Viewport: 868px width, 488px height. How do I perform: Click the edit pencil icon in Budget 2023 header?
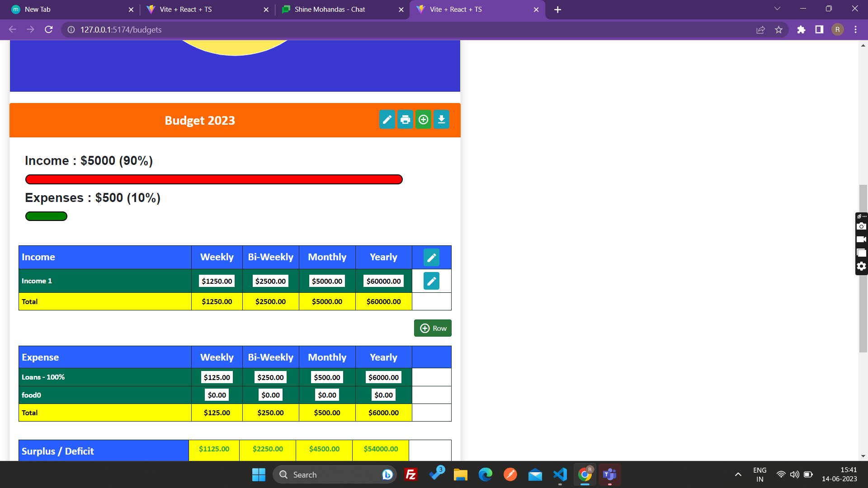[387, 120]
